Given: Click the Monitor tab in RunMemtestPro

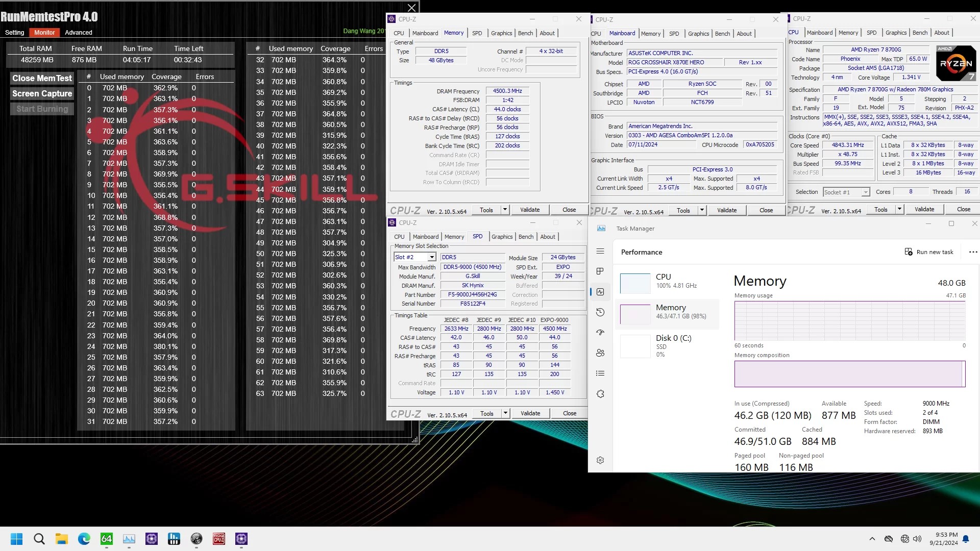Looking at the screenshot, I should 44,32.
